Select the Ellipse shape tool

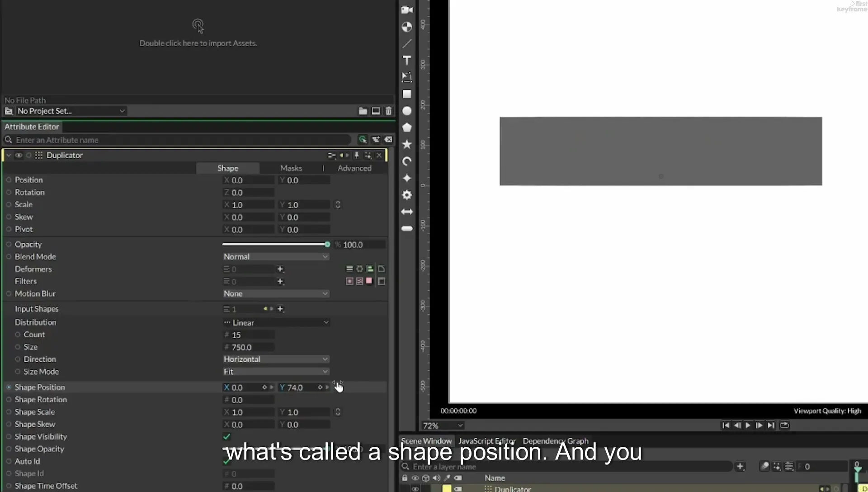point(407,111)
